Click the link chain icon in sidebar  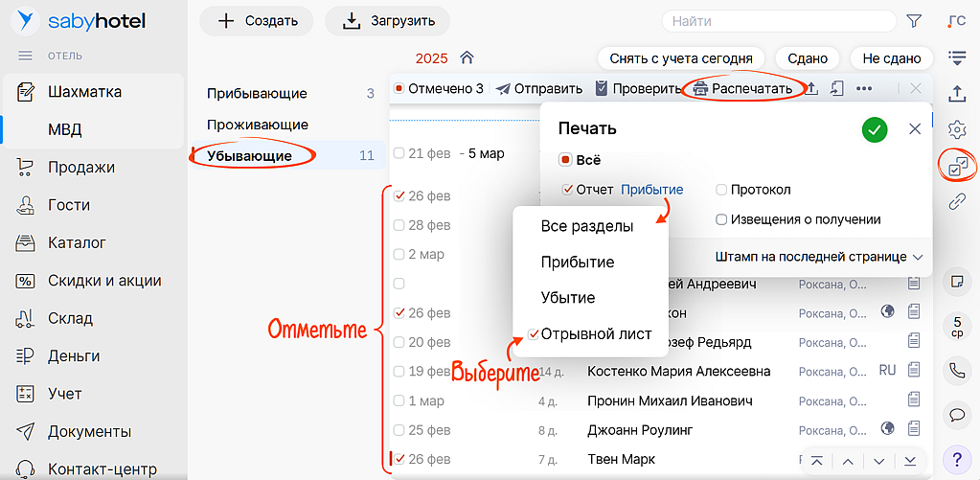956,201
